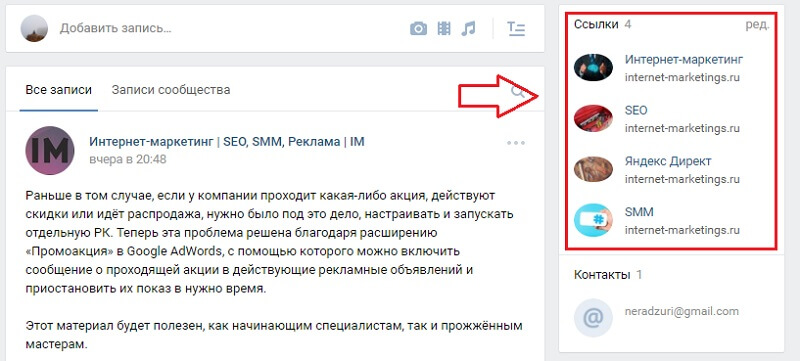This screenshot has width=800, height=361.
Task: Click internet-marketings.ru under Интернет-маркетинг
Action: click(682, 78)
